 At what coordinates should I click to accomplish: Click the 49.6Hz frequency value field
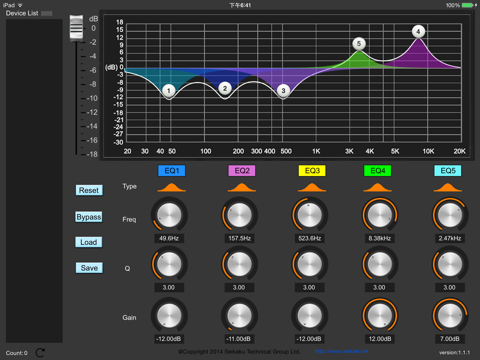point(169,238)
